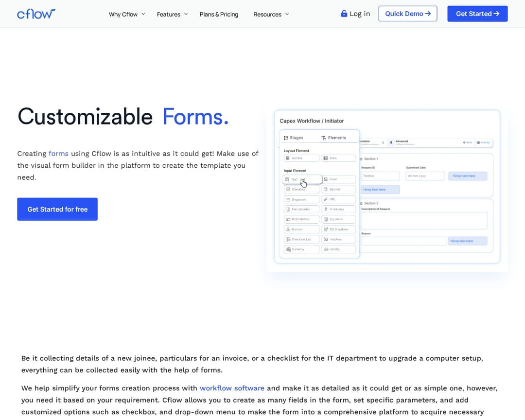Pick the Email input element
Image resolution: width=525 pixels, height=420 pixels.
pos(338,179)
